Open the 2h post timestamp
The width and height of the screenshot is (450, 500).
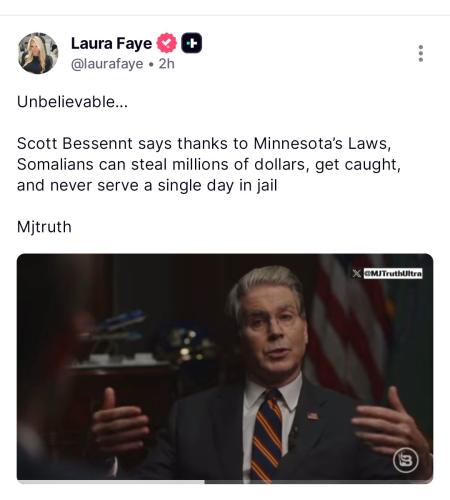(x=166, y=64)
